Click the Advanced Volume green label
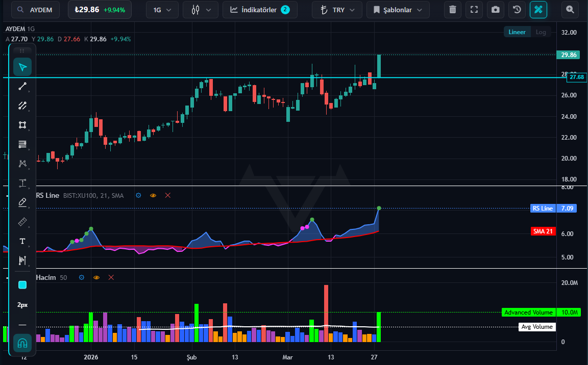The image size is (588, 365). pyautogui.click(x=528, y=312)
